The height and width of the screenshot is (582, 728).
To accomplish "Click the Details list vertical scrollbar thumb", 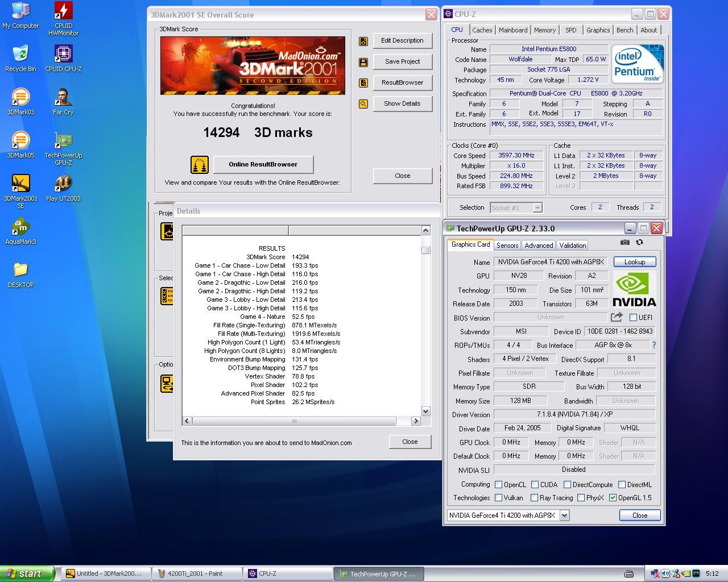I will [x=425, y=250].
